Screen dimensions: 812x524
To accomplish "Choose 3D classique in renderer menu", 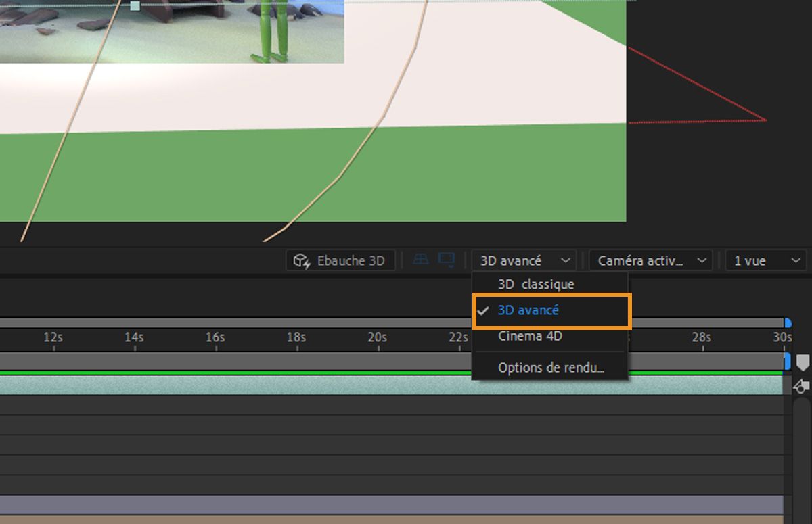I will click(x=550, y=284).
